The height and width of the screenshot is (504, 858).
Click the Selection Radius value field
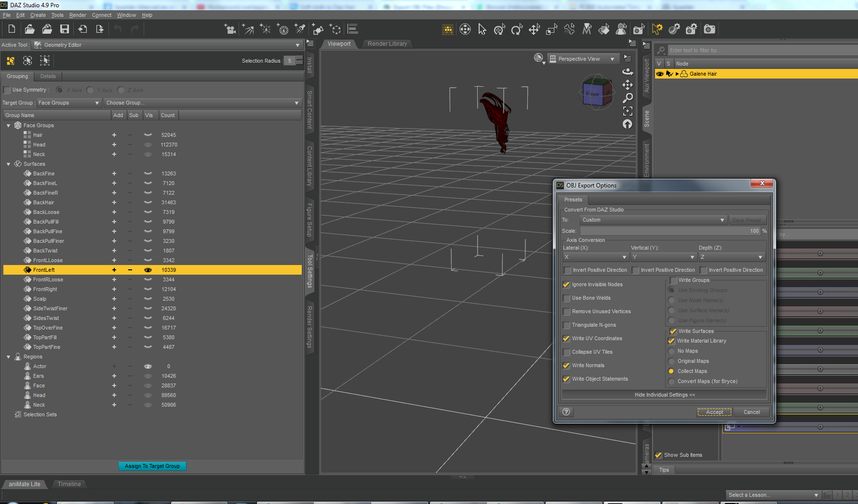point(290,61)
